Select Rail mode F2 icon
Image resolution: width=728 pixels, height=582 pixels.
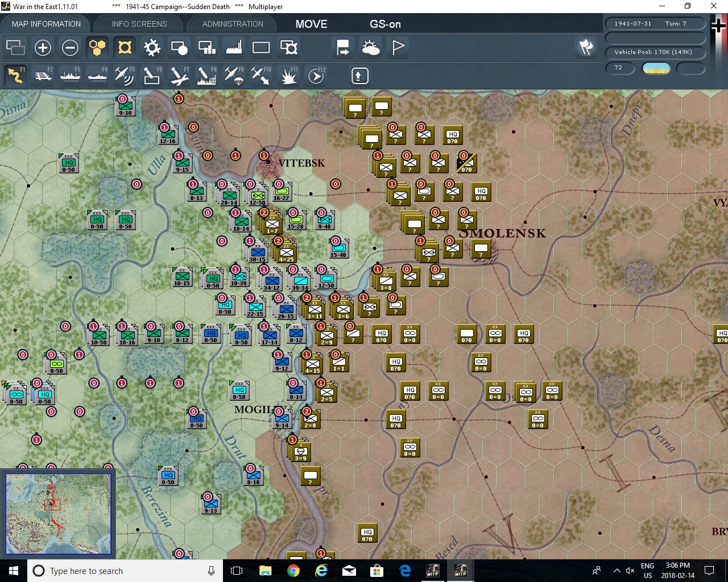tap(43, 76)
